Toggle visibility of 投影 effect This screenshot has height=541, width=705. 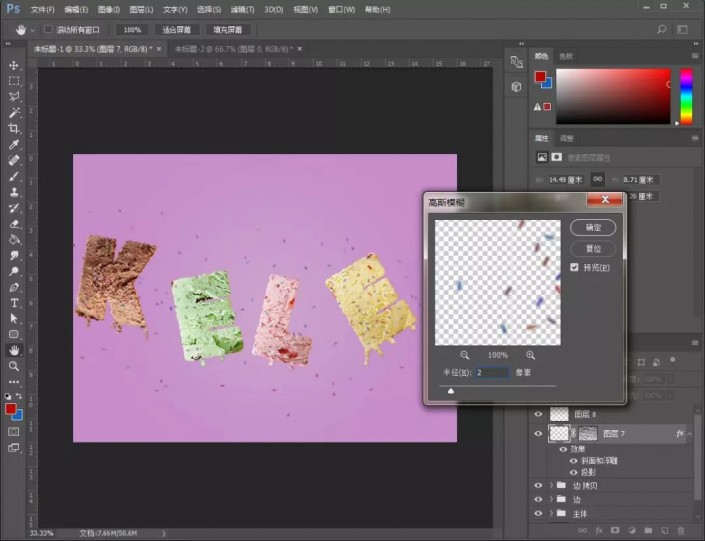tap(573, 472)
